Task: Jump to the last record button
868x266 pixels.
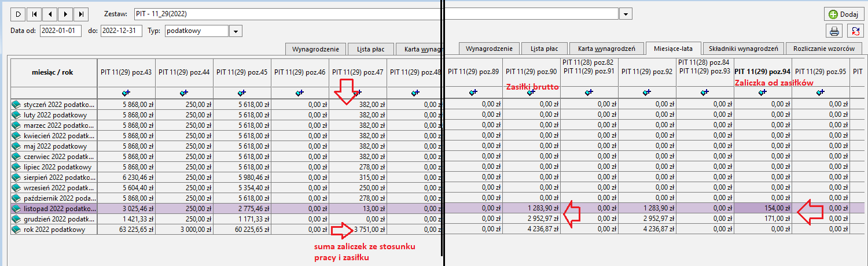Action: 81,13
